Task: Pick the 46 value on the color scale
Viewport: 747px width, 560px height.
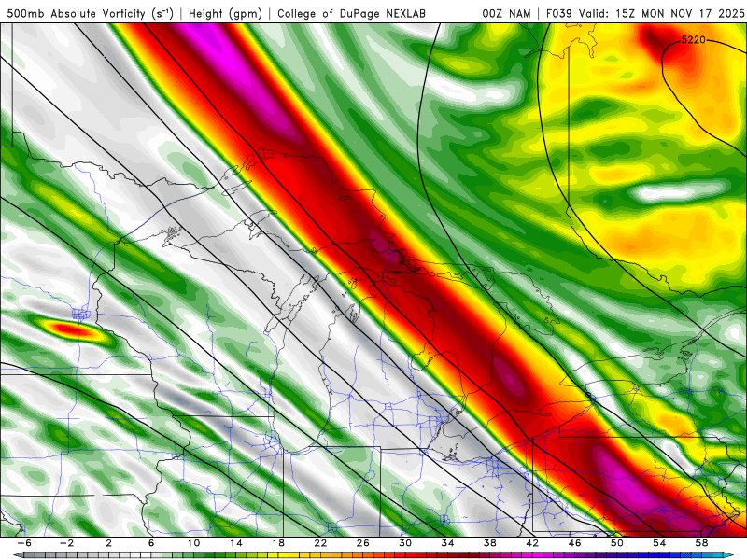Action: (574, 543)
